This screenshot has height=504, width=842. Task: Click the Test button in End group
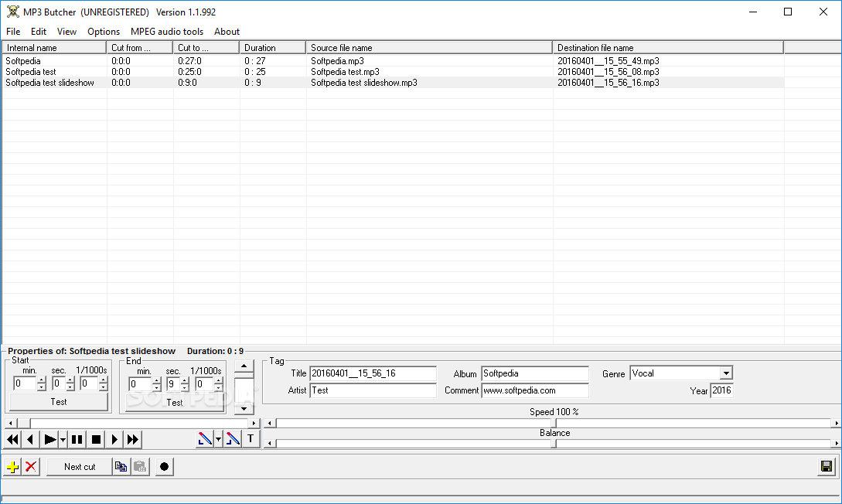pos(175,402)
